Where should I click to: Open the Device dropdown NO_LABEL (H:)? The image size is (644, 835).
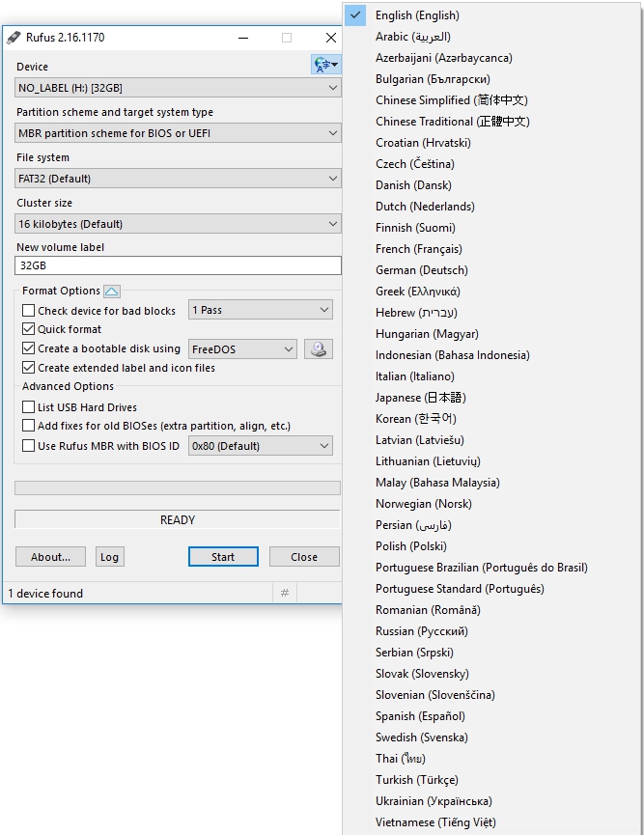tap(178, 88)
